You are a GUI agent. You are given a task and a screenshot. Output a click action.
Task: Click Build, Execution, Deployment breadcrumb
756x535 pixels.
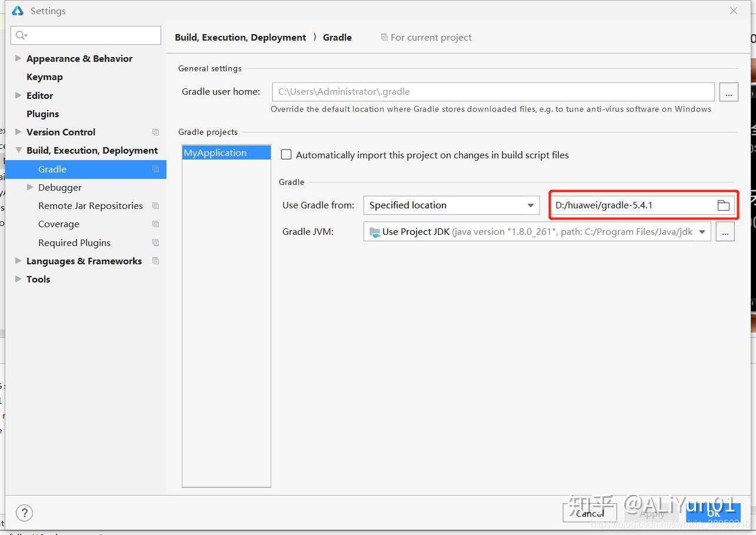[x=240, y=38]
